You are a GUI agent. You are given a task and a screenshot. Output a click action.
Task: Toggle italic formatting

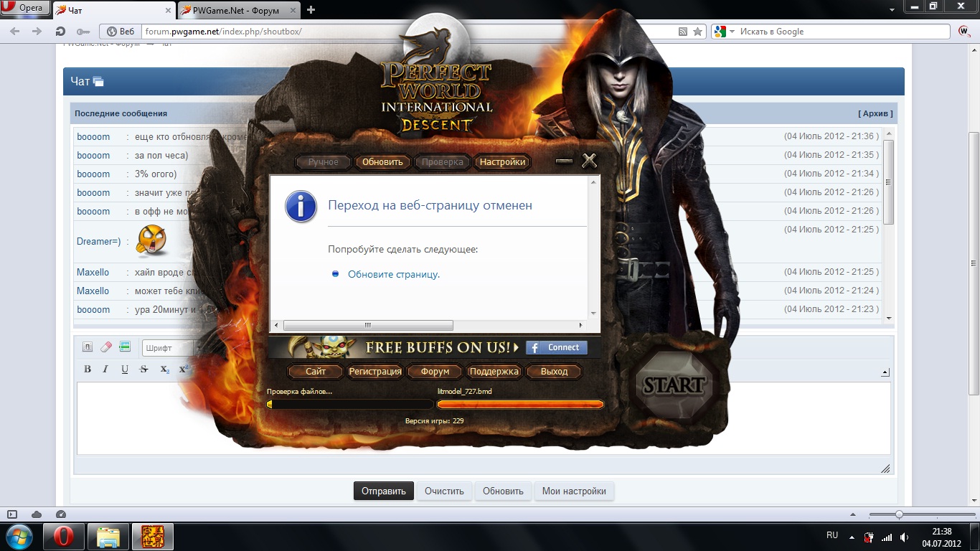105,369
